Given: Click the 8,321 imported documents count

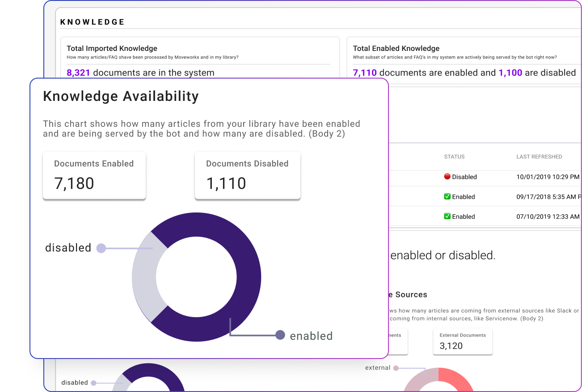Looking at the screenshot, I should tap(78, 73).
